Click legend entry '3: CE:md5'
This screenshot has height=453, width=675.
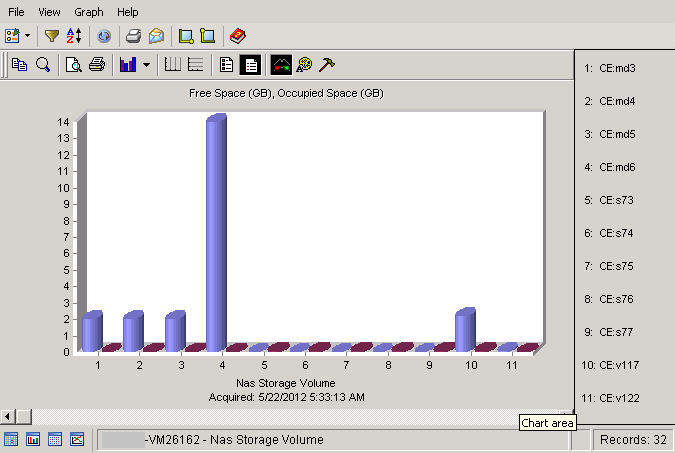(610, 134)
